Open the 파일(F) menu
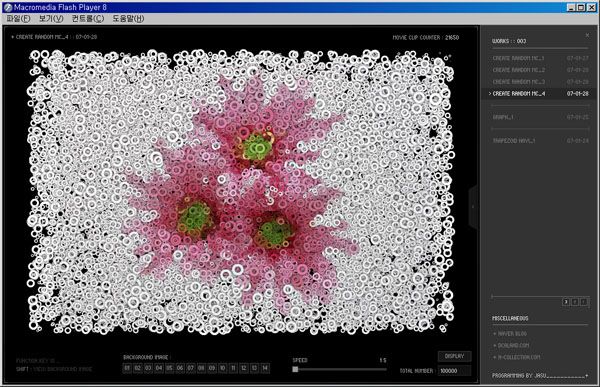600x387 pixels. coord(18,18)
